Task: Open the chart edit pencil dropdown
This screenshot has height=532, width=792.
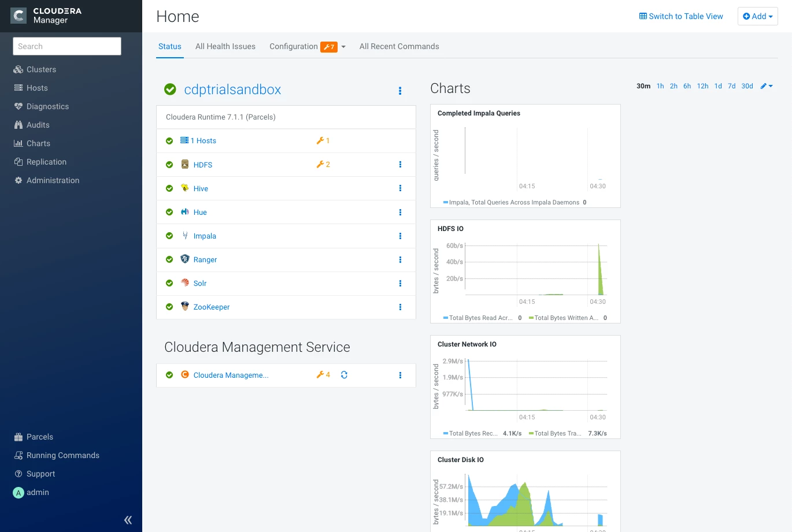Action: (767, 86)
